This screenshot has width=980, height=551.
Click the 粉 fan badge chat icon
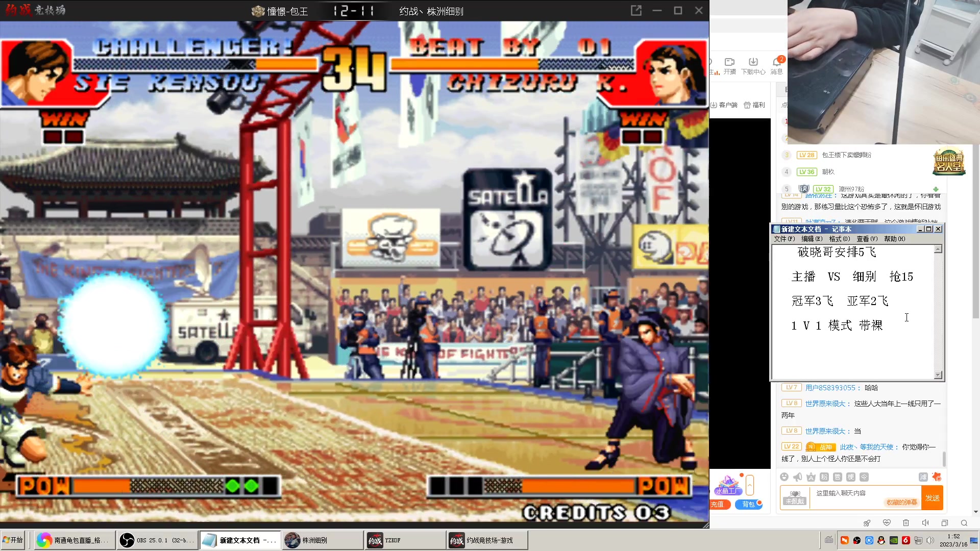[824, 477]
